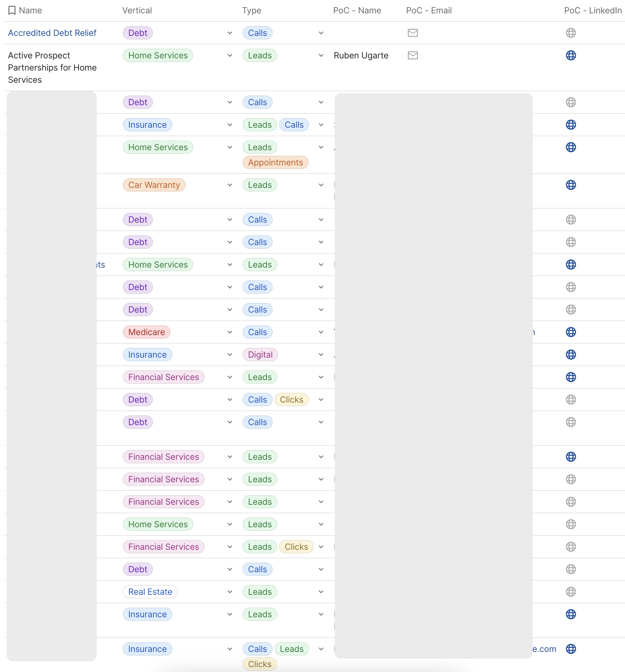Expand Type dropdown in Car Warranty row
The height and width of the screenshot is (672, 625).
click(321, 185)
